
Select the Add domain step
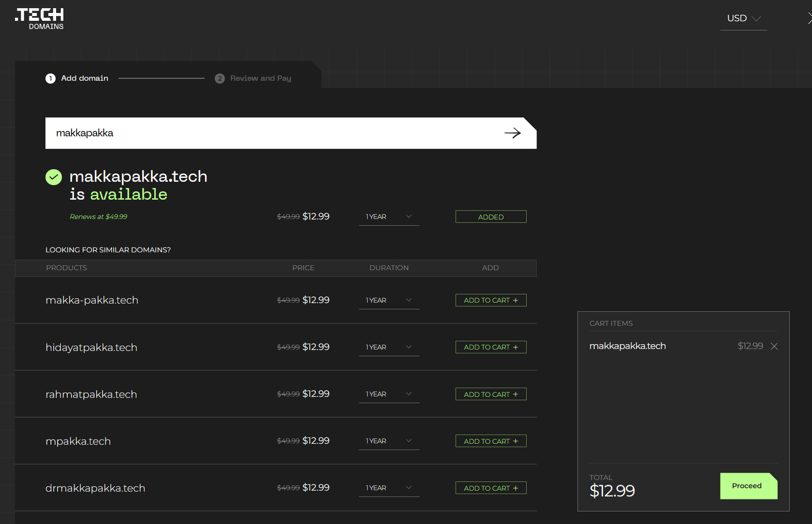[85, 78]
